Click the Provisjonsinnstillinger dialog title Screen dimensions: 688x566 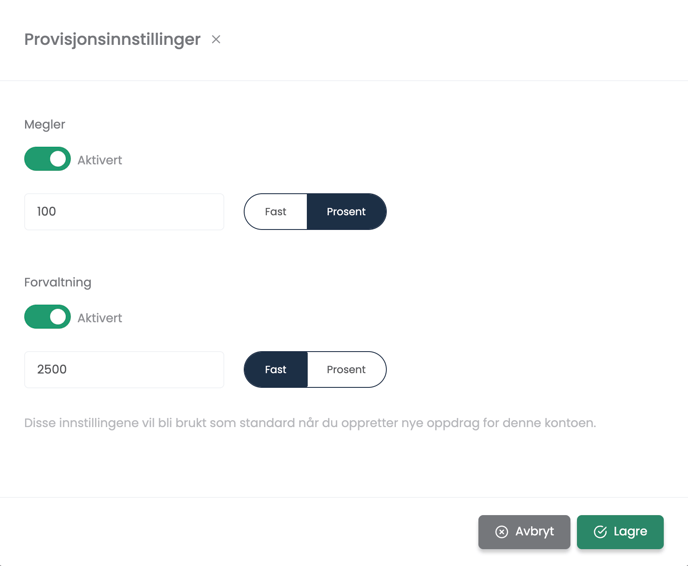tap(112, 39)
